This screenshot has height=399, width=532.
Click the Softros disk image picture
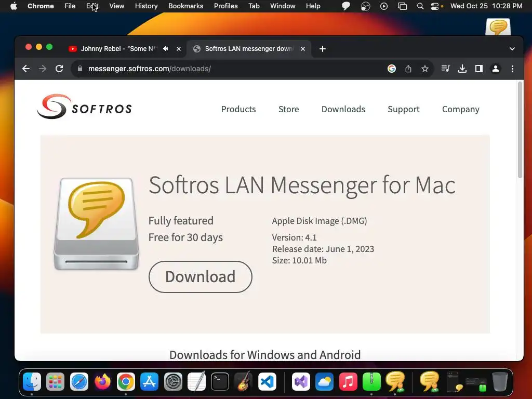coord(96,224)
